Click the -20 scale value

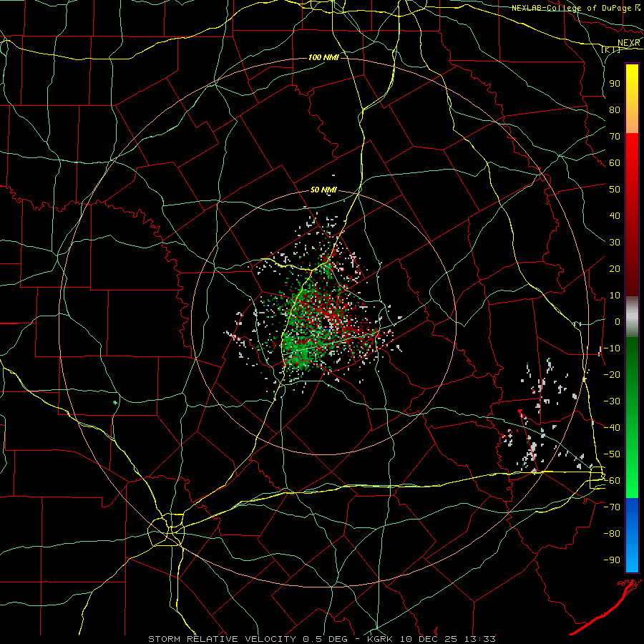[x=612, y=374]
